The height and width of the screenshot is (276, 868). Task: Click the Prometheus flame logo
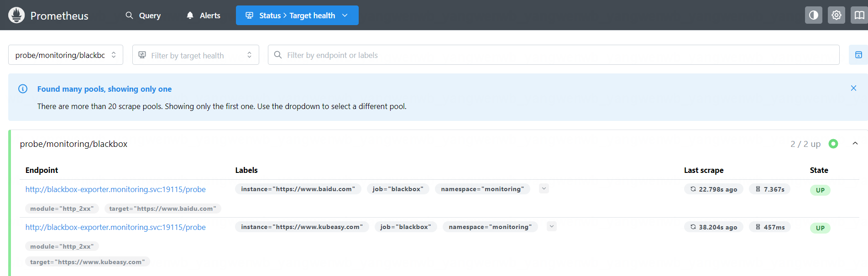click(x=16, y=15)
